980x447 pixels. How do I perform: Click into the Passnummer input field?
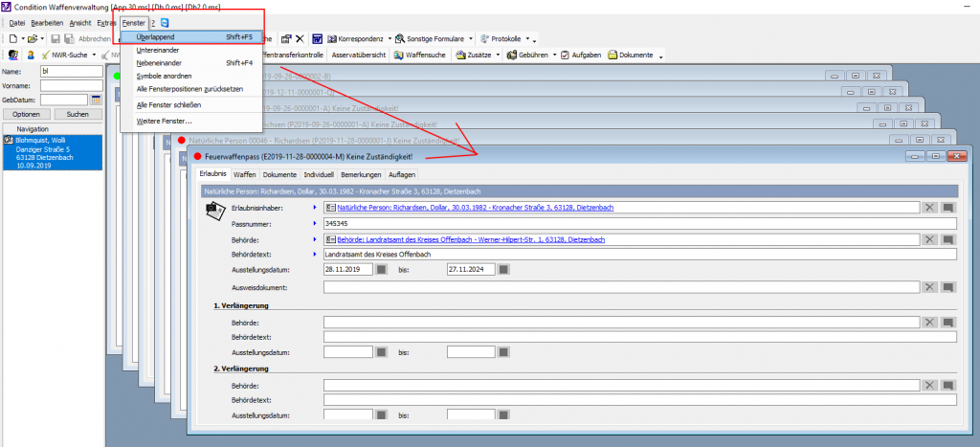(x=632, y=223)
